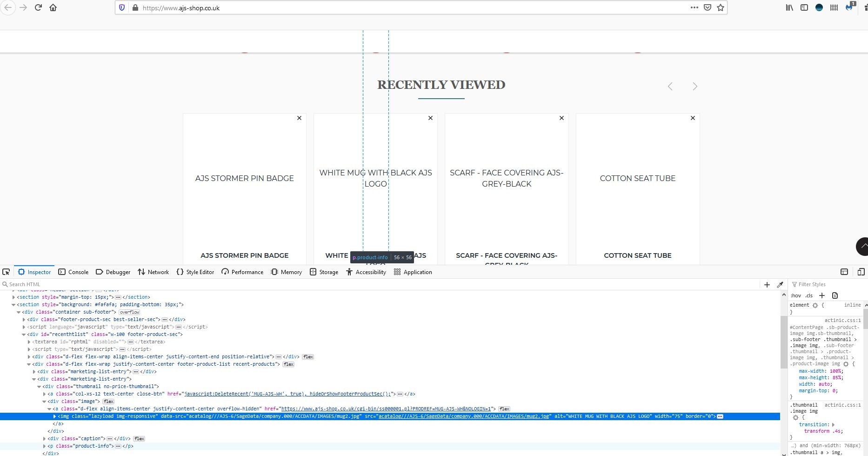Switch to the Console tab

(x=73, y=272)
